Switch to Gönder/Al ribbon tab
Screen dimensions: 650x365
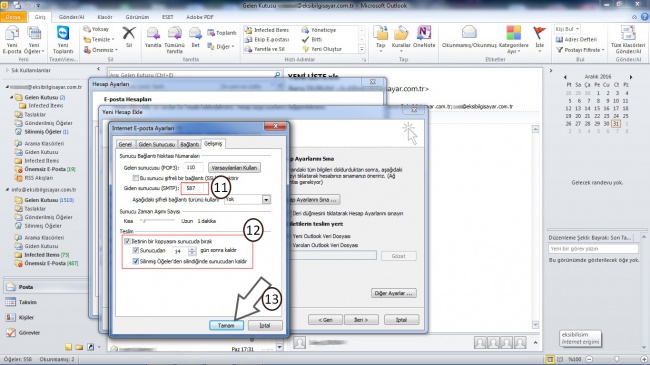click(x=71, y=17)
